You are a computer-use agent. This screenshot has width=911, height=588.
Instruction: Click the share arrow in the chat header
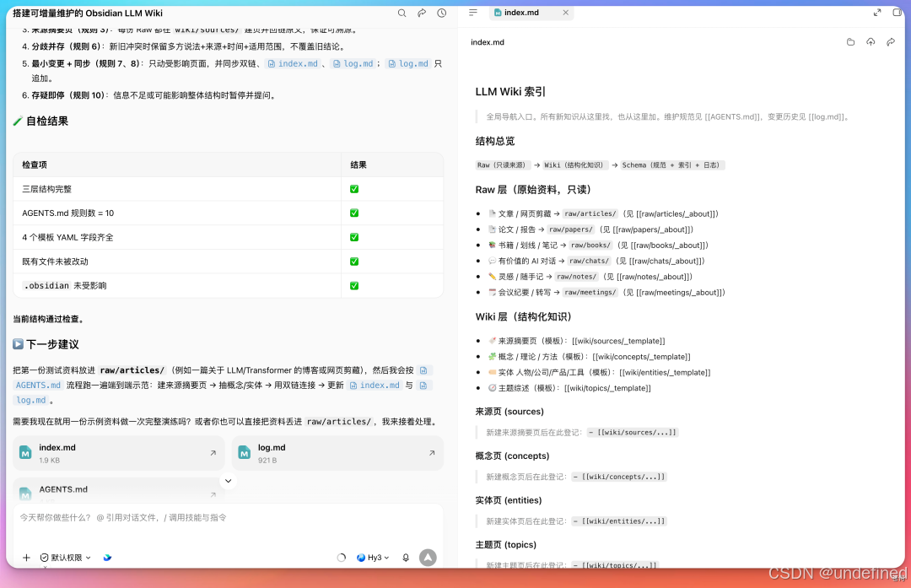click(x=422, y=13)
